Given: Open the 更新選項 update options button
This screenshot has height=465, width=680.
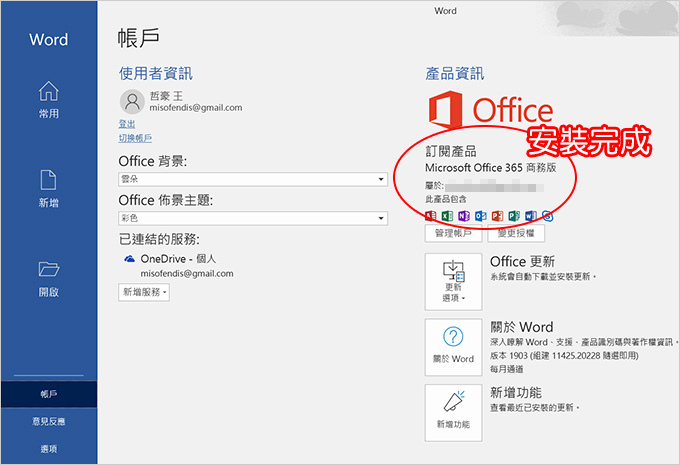Looking at the screenshot, I should coord(453,282).
